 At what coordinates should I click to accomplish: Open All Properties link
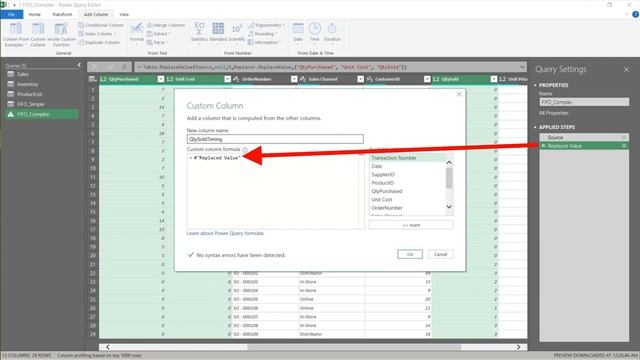553,113
